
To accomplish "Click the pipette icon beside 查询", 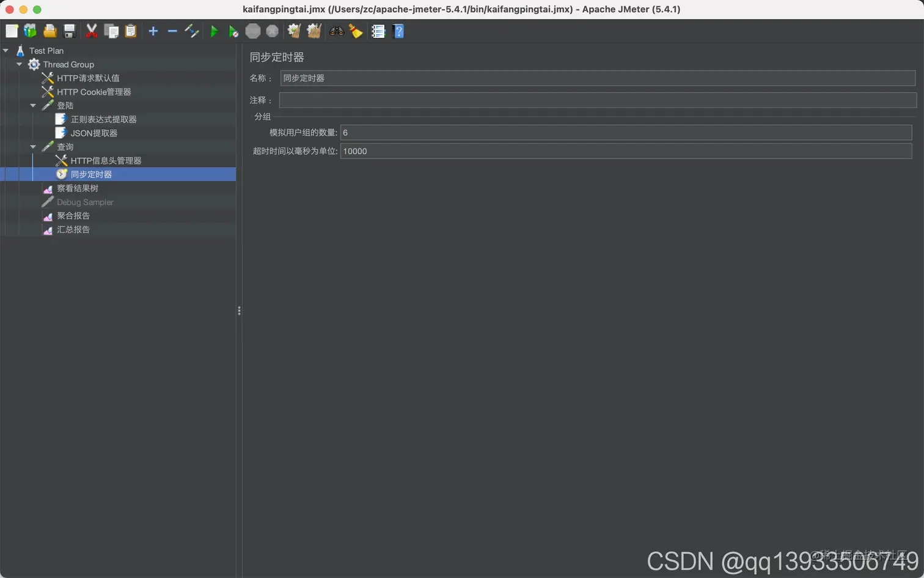I will pyautogui.click(x=48, y=147).
